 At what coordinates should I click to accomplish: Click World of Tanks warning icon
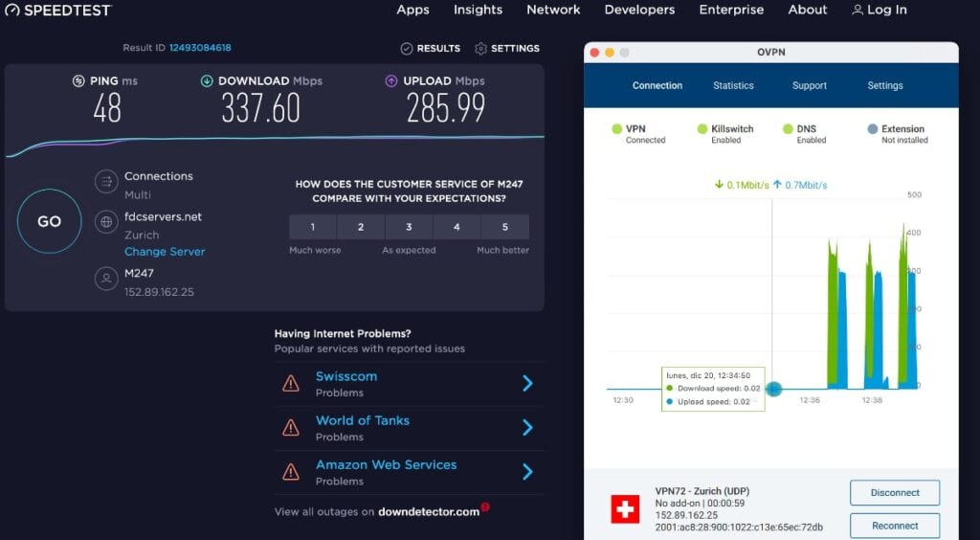pos(291,427)
